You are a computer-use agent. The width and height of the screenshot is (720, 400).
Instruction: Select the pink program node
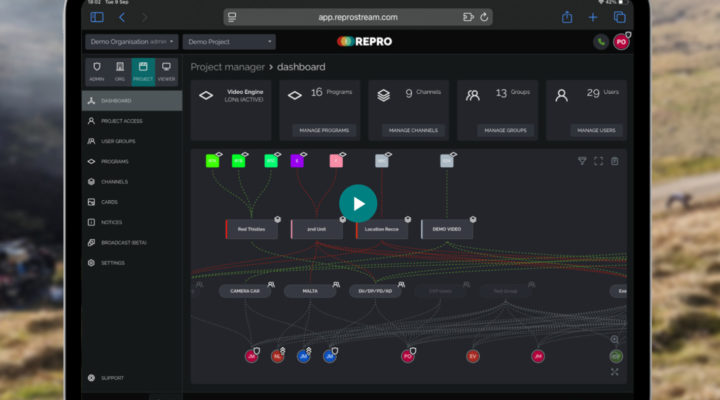[x=336, y=161]
